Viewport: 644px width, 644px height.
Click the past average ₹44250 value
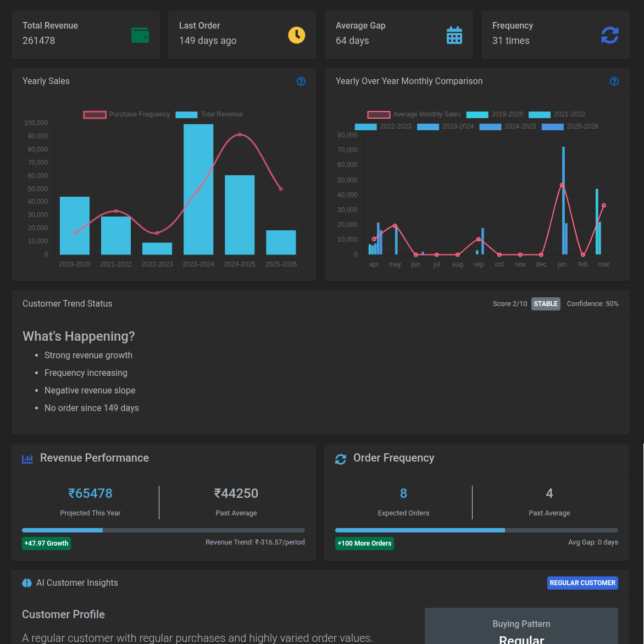coord(236,493)
